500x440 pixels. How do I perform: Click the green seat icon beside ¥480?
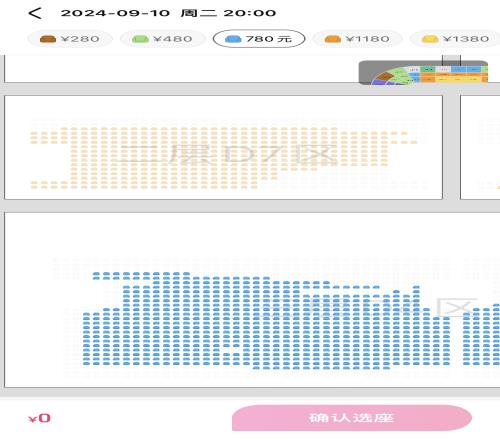pyautogui.click(x=140, y=39)
